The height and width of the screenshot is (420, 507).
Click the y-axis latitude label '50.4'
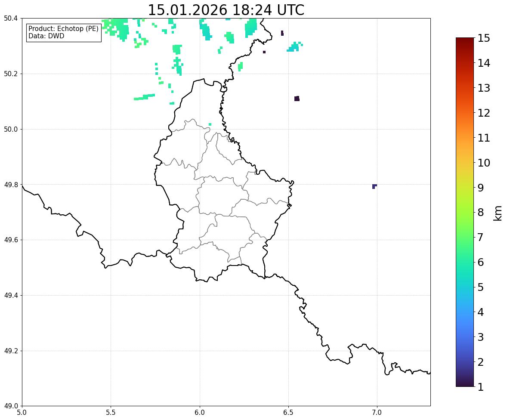pos(11,19)
